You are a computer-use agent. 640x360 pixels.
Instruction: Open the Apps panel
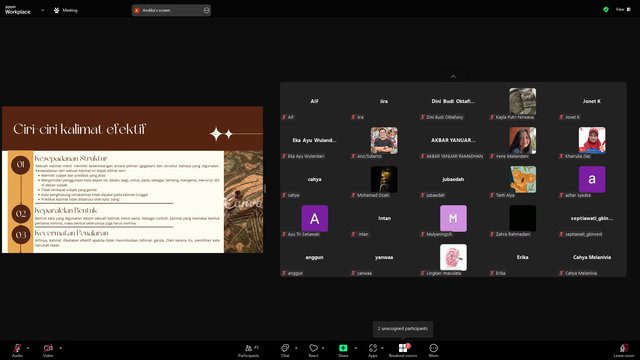click(x=373, y=350)
